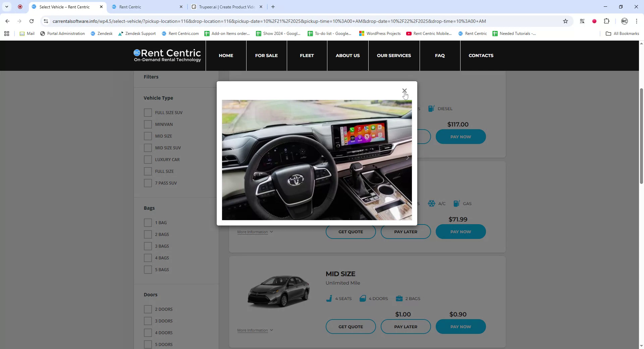Click the bookmark star in the address bar
Image resolution: width=644 pixels, height=349 pixels.
[566, 21]
